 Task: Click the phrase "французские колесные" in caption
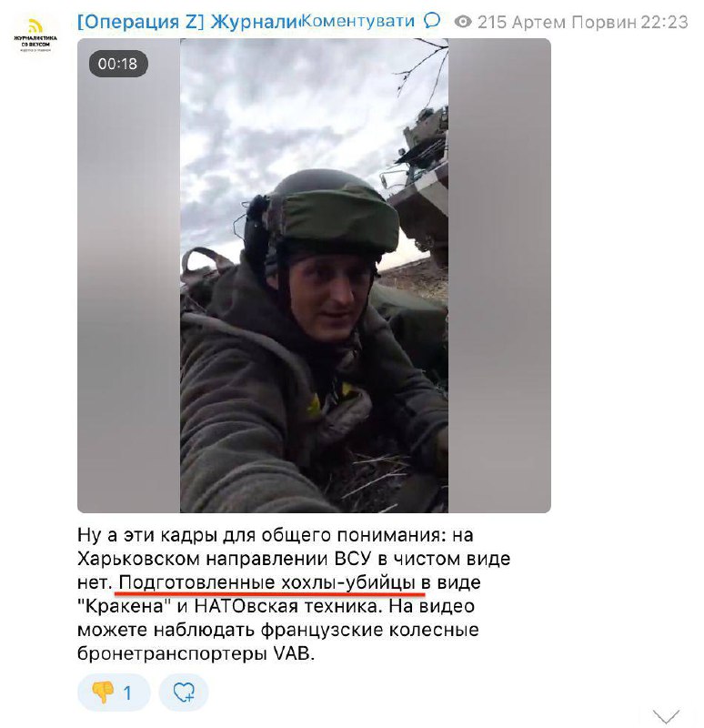(369, 630)
